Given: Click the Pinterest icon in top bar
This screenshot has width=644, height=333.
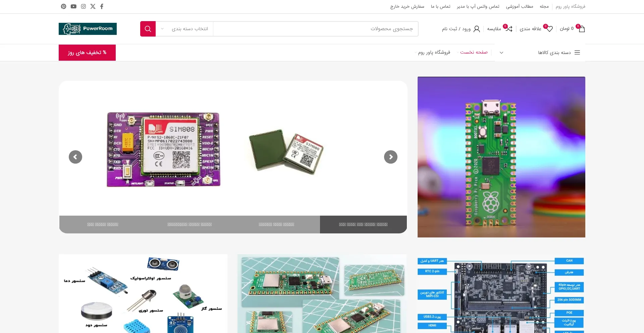Looking at the screenshot, I should 63,6.
